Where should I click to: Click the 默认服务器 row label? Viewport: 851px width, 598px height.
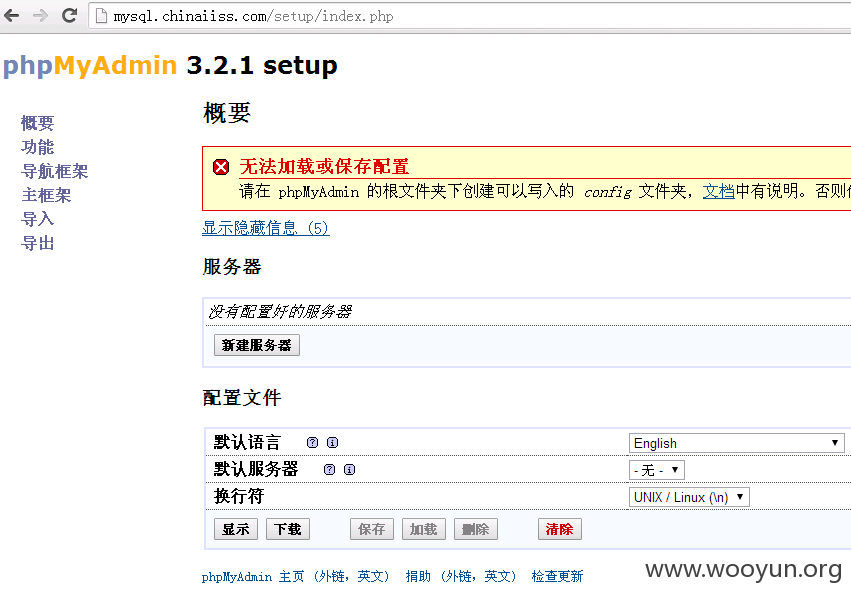256,469
